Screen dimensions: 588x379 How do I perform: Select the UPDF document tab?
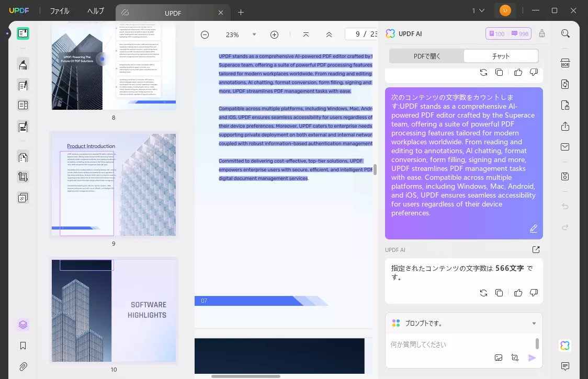pyautogui.click(x=173, y=13)
